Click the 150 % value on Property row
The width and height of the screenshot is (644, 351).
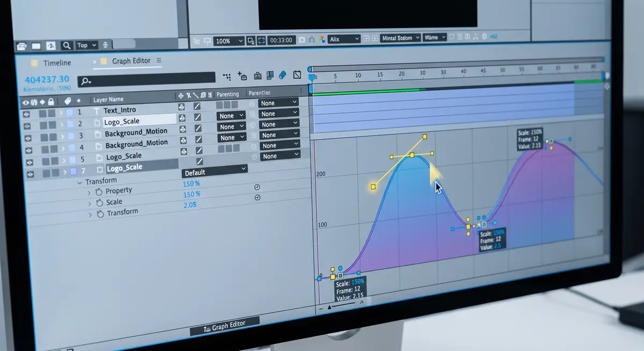[x=192, y=184]
